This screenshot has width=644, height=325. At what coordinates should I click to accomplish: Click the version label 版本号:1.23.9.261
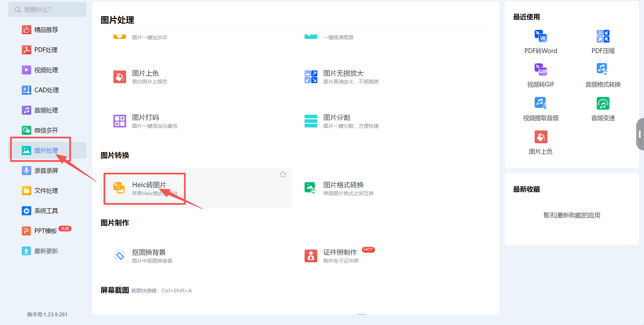[x=47, y=315]
